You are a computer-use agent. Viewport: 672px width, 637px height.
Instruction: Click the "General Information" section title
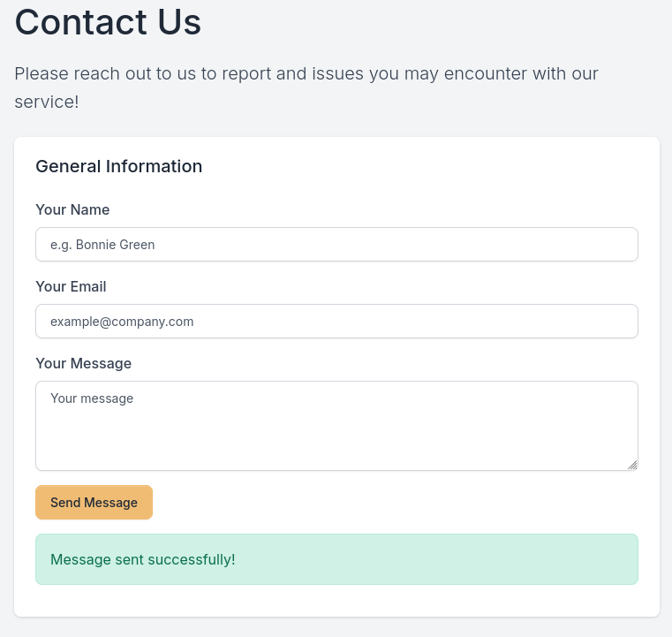[118, 166]
